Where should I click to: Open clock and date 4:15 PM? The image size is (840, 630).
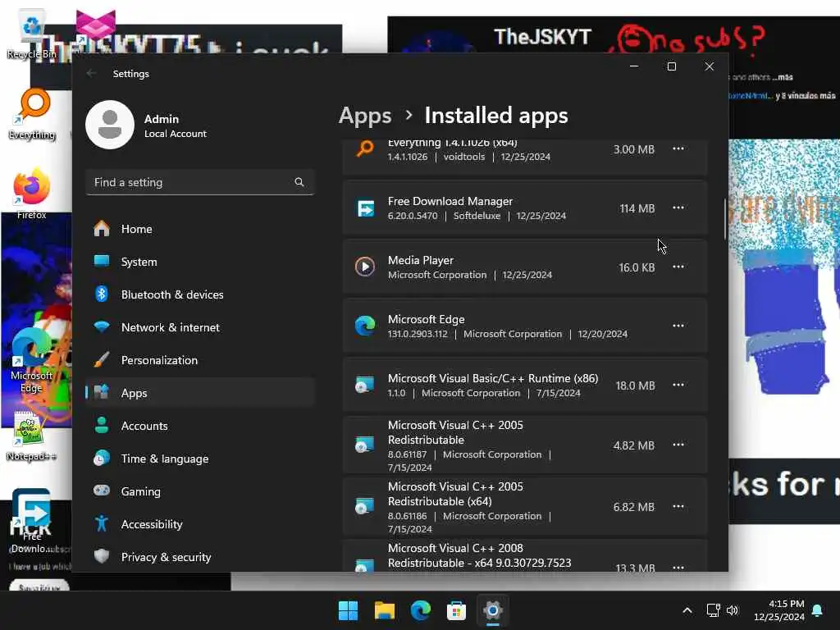pos(779,610)
